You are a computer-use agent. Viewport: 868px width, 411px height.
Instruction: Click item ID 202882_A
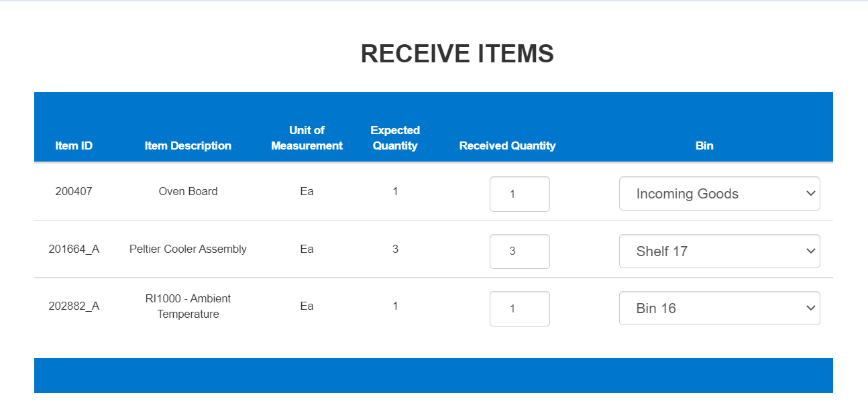point(74,306)
